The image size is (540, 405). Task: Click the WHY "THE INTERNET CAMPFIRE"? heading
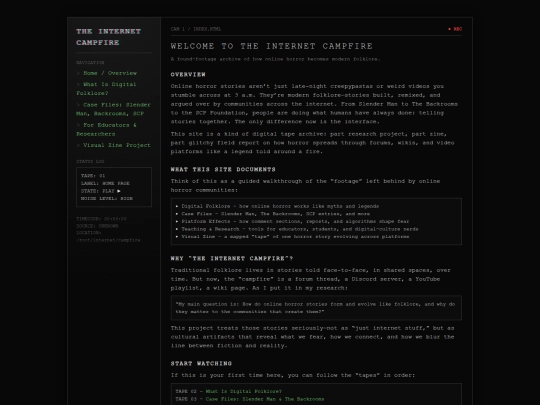click(232, 258)
